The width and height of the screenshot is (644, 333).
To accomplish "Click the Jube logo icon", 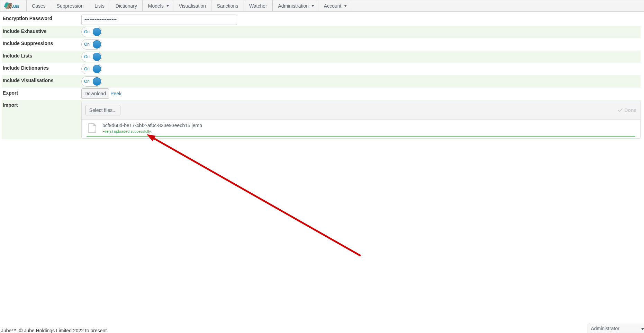I will point(12,6).
